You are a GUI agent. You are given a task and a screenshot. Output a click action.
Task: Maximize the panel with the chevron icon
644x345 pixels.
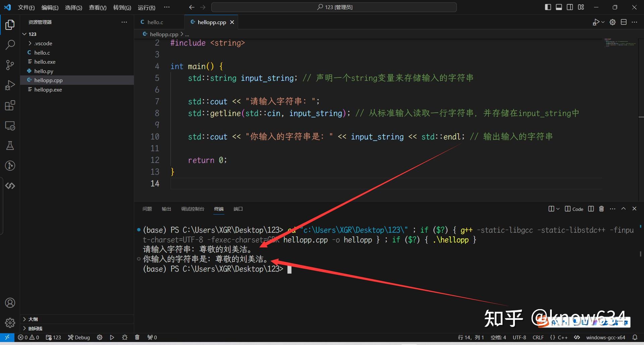click(623, 209)
